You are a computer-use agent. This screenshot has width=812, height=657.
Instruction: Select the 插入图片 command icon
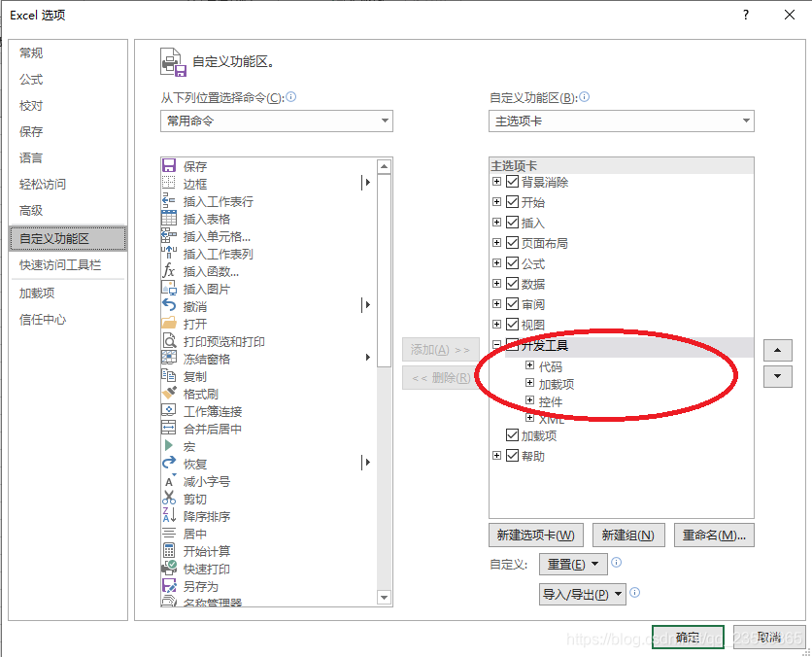point(169,288)
